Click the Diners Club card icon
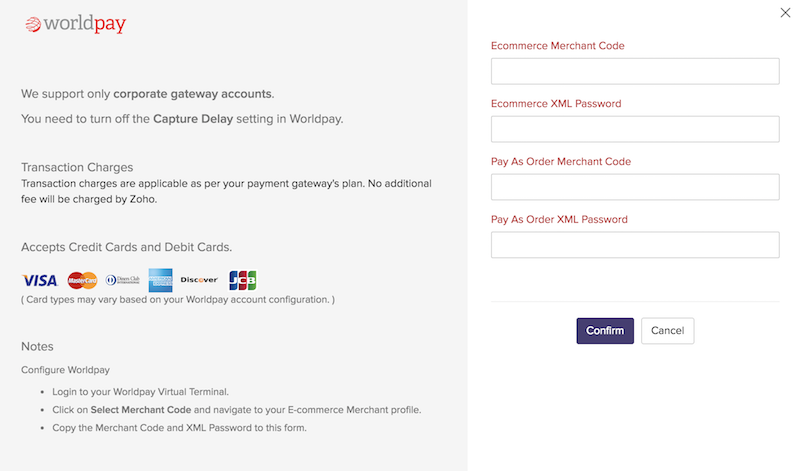 coord(122,280)
